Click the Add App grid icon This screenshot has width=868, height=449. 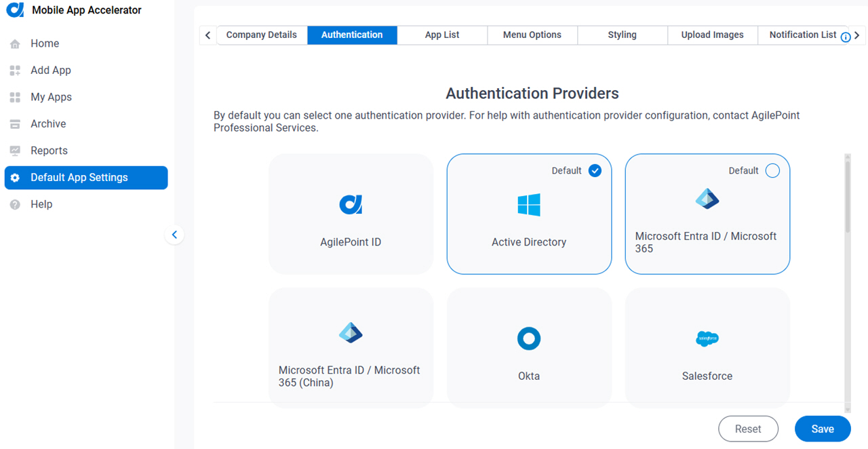[x=15, y=71]
